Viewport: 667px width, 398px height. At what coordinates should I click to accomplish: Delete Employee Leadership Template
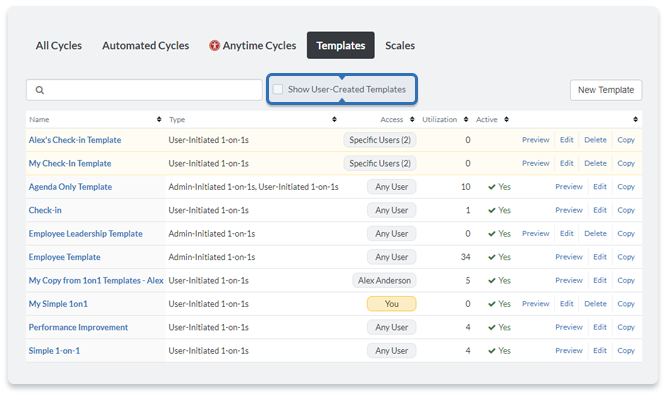pos(595,233)
